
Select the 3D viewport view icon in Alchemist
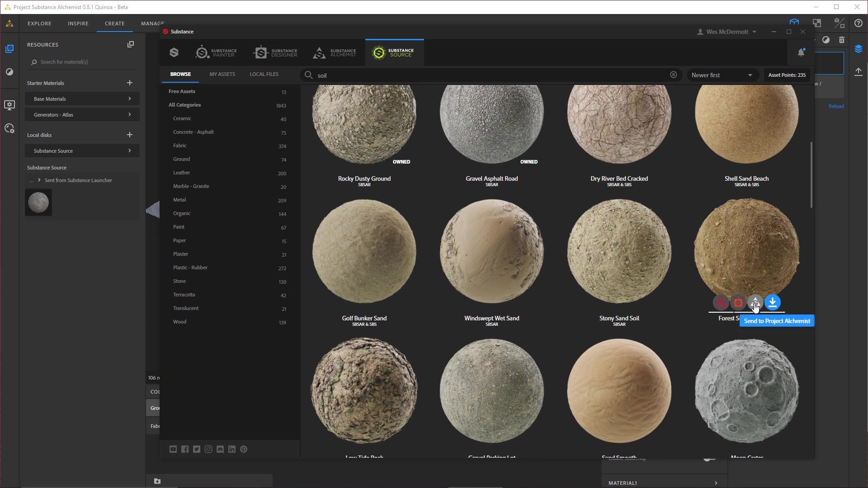click(x=794, y=22)
